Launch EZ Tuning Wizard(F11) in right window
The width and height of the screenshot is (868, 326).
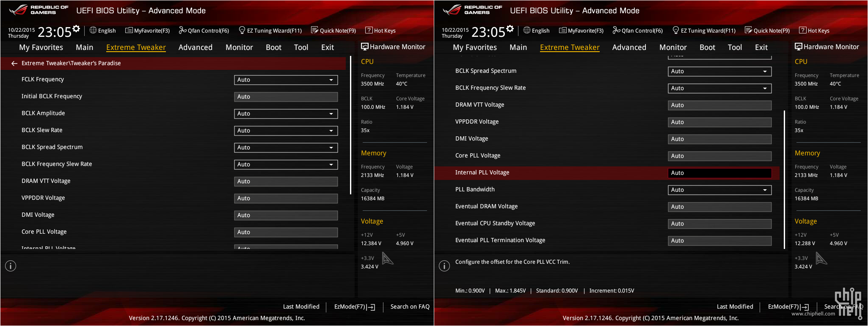click(704, 30)
